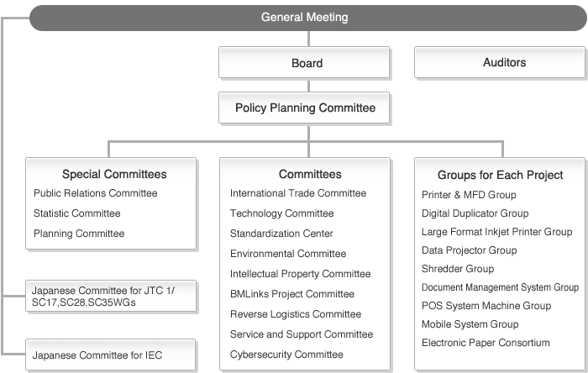Screen dimensions: 588x373
Task: Select Planning Committee under Special Committees
Action: point(79,234)
